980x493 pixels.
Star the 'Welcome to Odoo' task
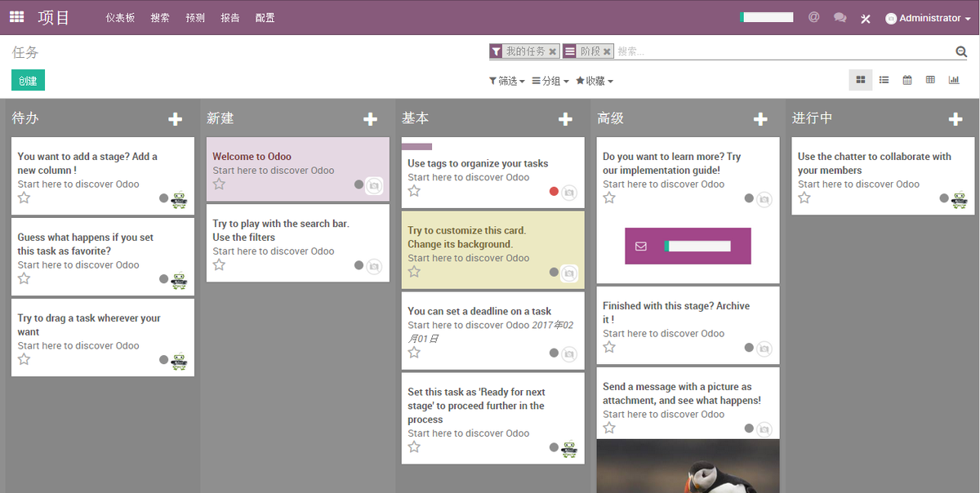(x=219, y=184)
